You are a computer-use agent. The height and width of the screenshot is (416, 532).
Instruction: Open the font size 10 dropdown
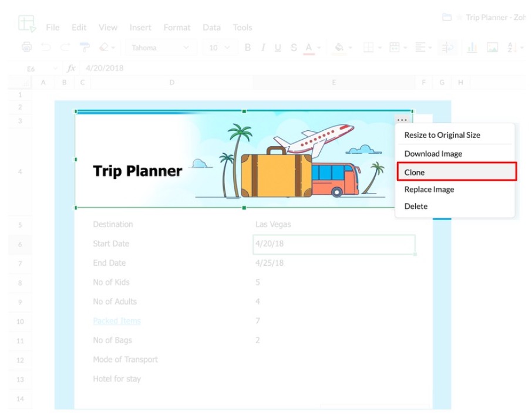(219, 48)
